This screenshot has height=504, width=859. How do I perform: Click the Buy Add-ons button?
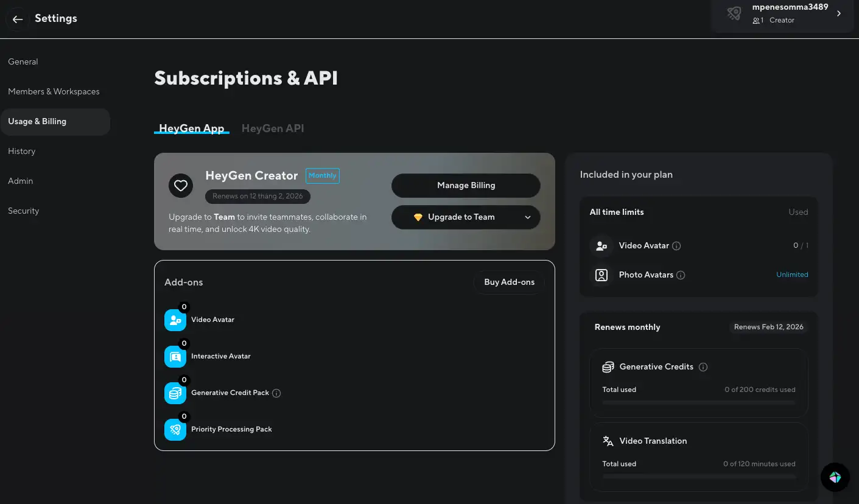coord(509,282)
